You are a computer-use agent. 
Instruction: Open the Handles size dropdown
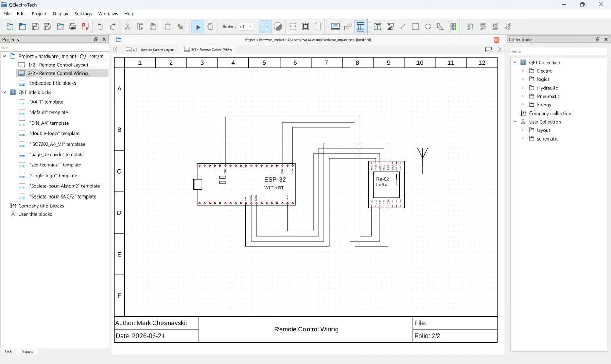(246, 26)
